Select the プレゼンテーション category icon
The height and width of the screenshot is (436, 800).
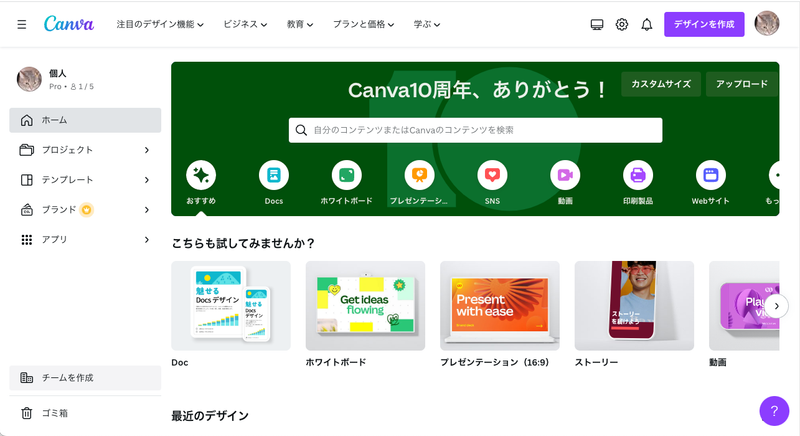pos(419,175)
